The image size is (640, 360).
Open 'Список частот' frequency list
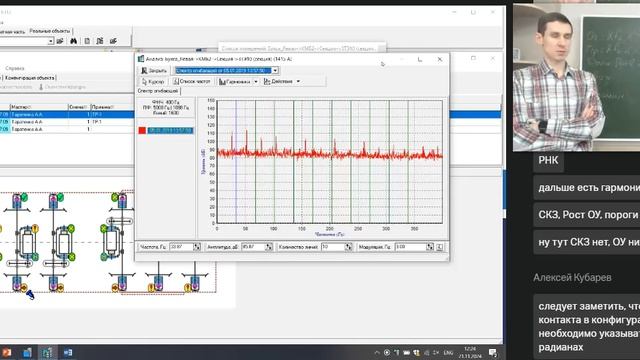(191, 82)
